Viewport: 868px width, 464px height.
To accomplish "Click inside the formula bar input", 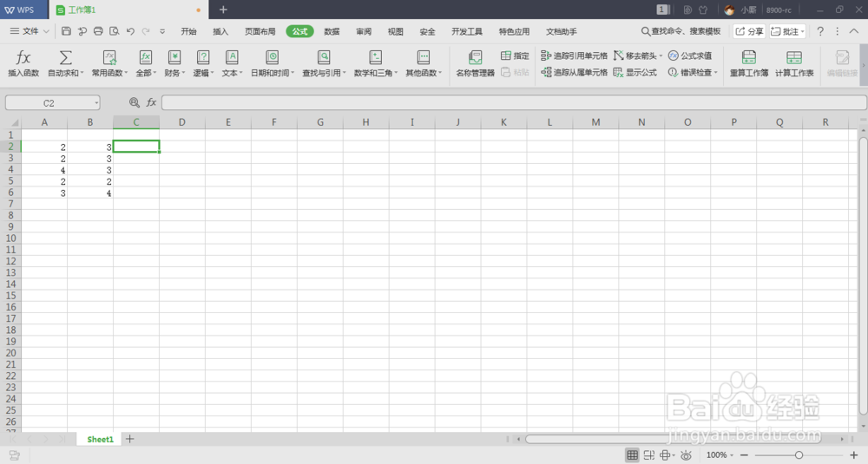I will (514, 102).
